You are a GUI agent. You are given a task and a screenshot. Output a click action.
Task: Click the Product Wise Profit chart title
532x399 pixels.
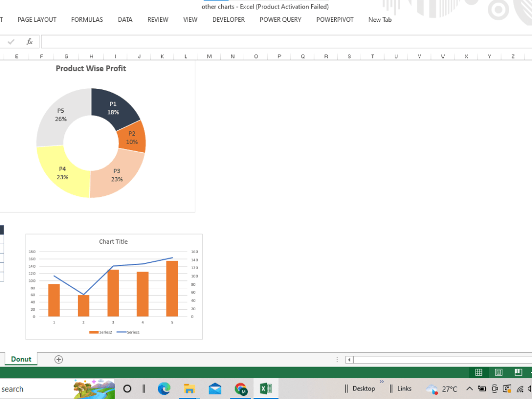[x=90, y=69]
